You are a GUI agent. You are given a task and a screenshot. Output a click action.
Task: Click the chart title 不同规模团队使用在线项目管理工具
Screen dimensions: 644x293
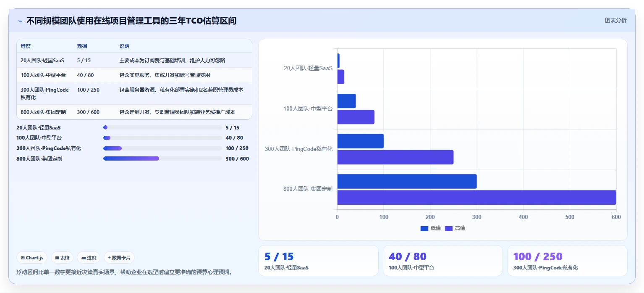(131, 21)
